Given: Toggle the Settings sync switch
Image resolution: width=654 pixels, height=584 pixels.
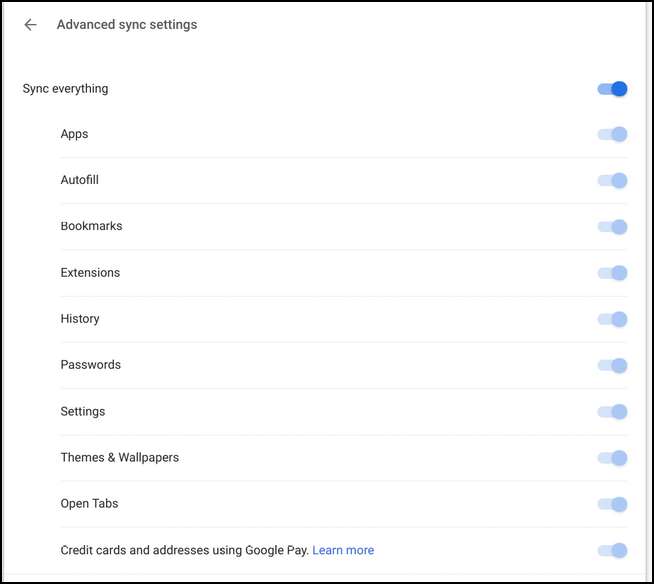Looking at the screenshot, I should pos(612,411).
